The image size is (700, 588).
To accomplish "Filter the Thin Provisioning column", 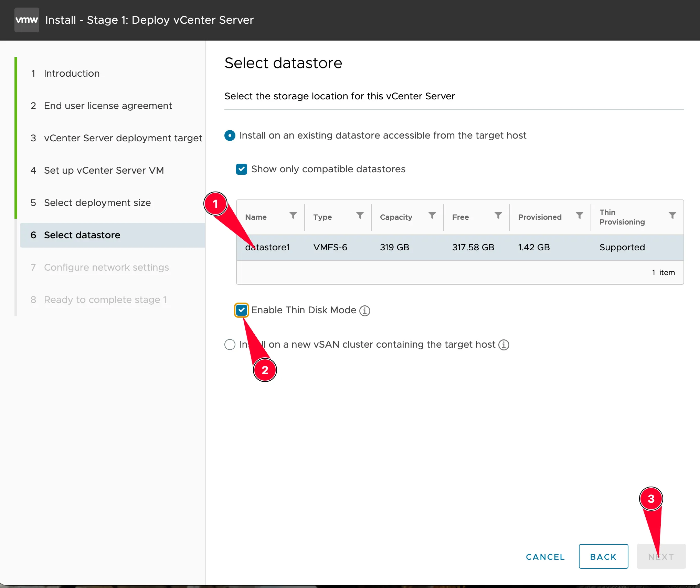I will (672, 215).
